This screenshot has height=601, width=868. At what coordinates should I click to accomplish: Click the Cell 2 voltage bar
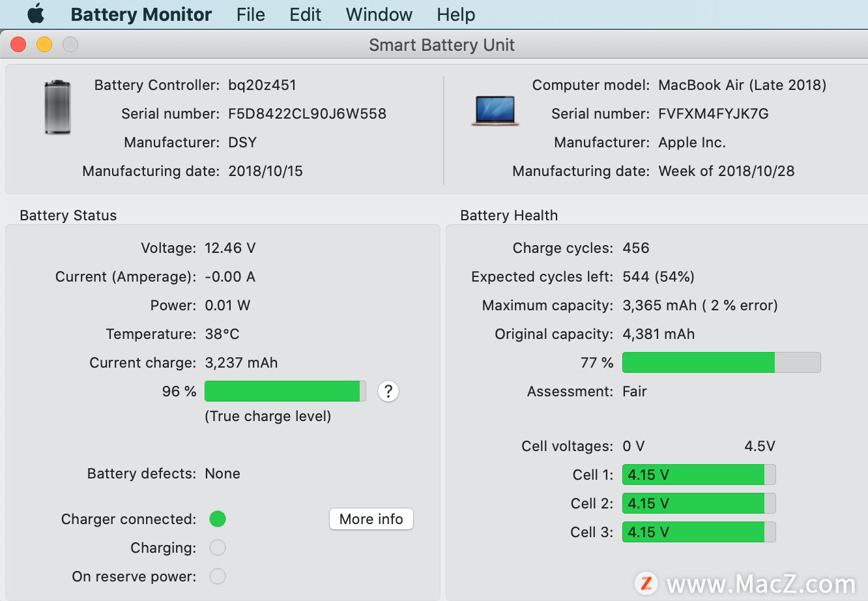(x=699, y=503)
